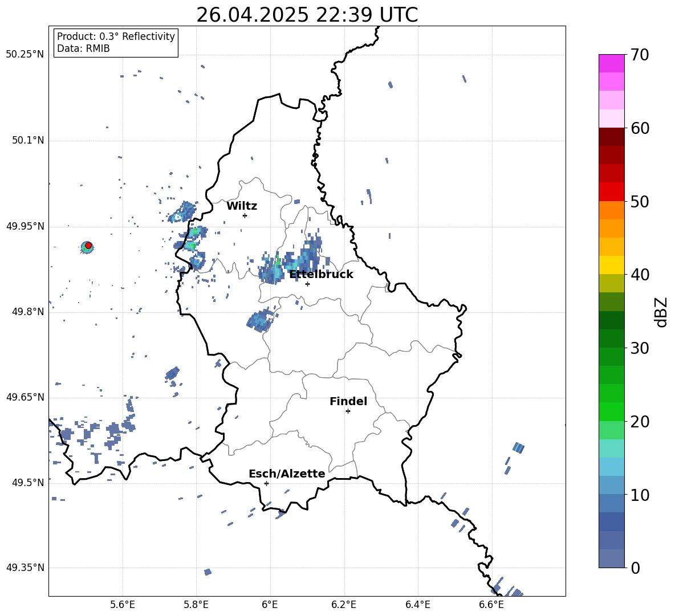
Task: Click the colorbar tick label 50
Action: point(640,201)
